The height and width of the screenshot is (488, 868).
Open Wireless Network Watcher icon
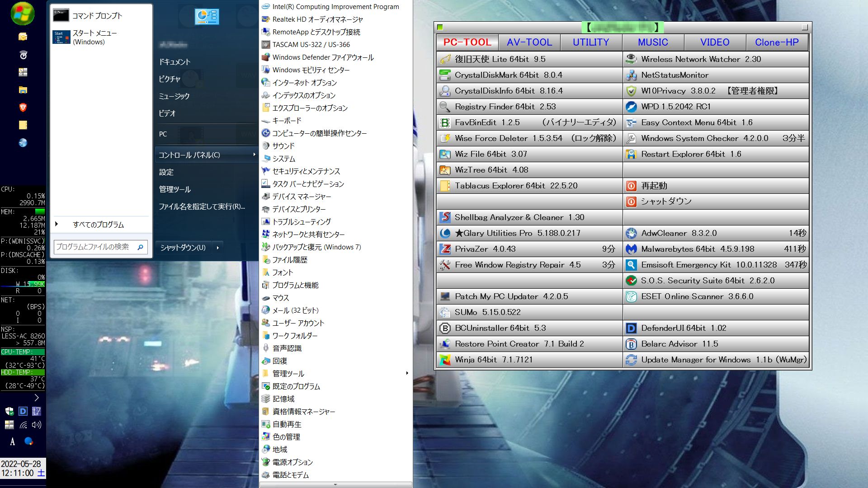(x=632, y=59)
